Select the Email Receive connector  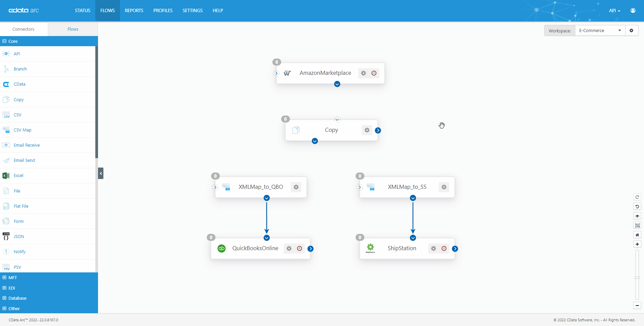(47, 145)
